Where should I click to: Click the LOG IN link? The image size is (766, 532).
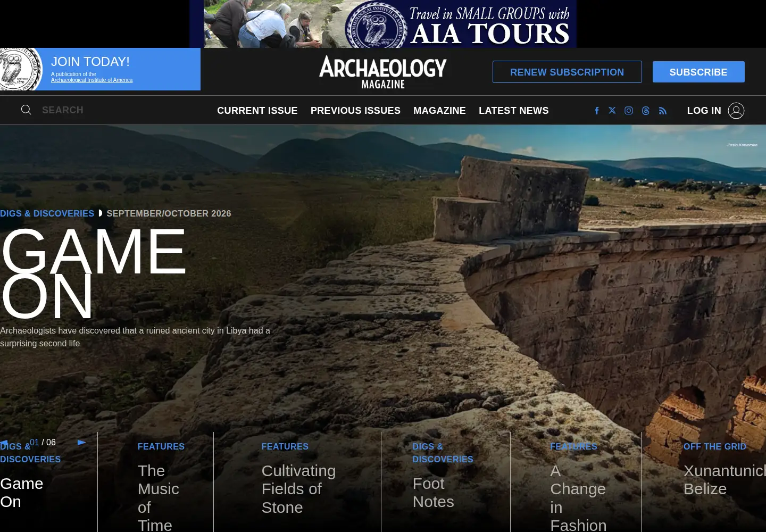click(x=704, y=111)
